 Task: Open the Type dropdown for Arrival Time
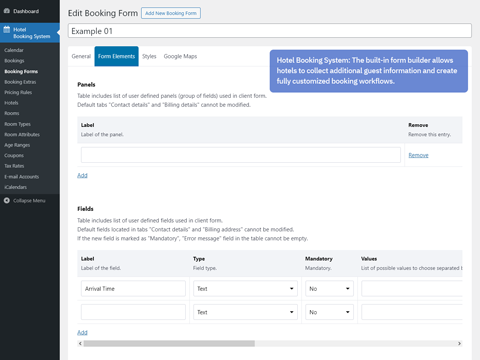coord(245,289)
